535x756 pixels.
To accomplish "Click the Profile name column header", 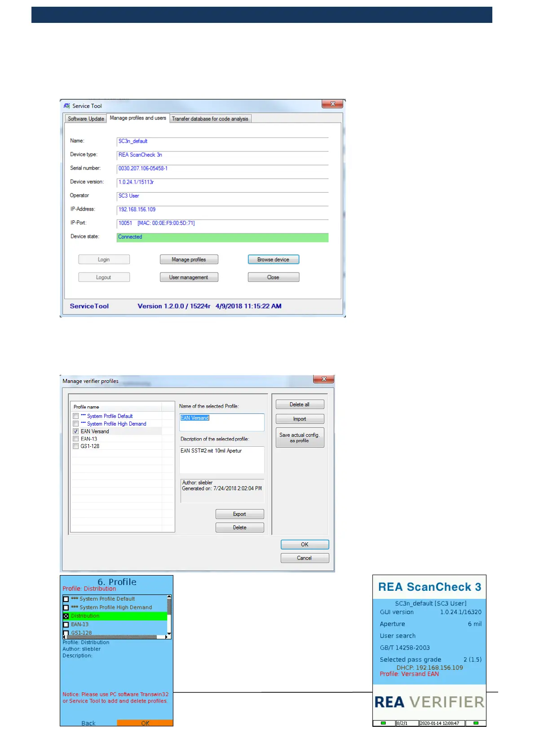I will (x=116, y=407).
